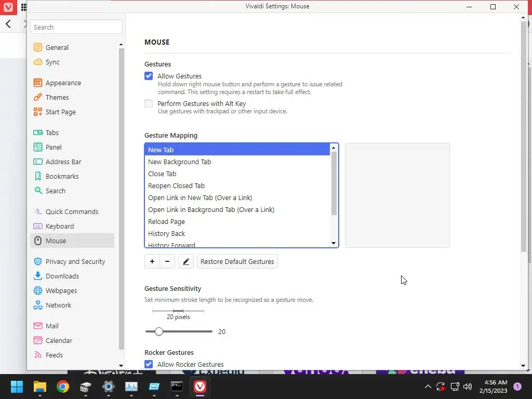Open Address Bar settings icon
The height and width of the screenshot is (399, 532).
tap(37, 162)
